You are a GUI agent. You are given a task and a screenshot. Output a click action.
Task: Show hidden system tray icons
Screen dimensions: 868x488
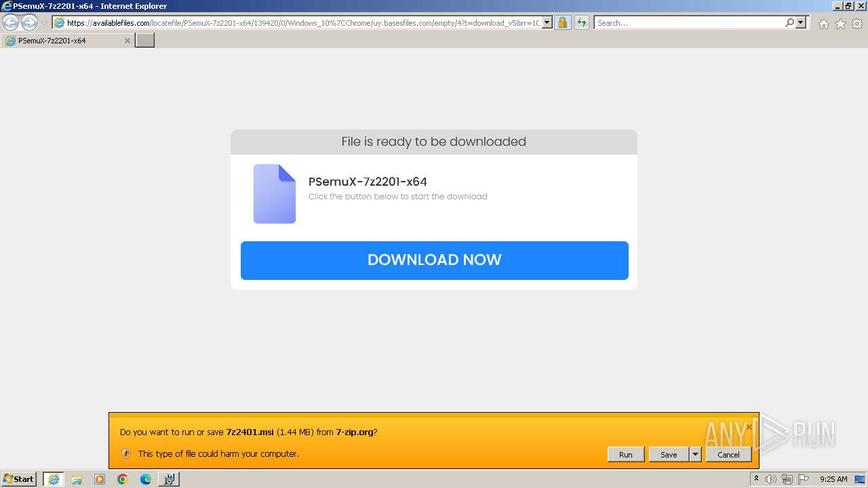tap(757, 479)
